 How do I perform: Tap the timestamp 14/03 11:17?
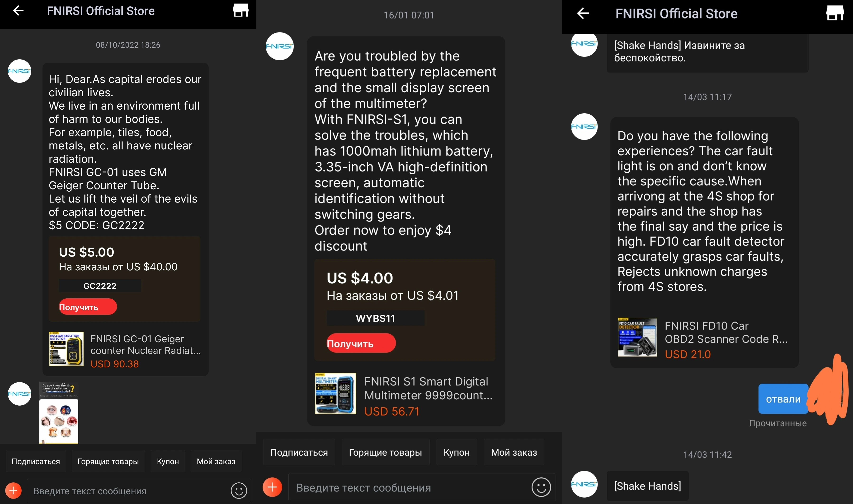click(707, 97)
